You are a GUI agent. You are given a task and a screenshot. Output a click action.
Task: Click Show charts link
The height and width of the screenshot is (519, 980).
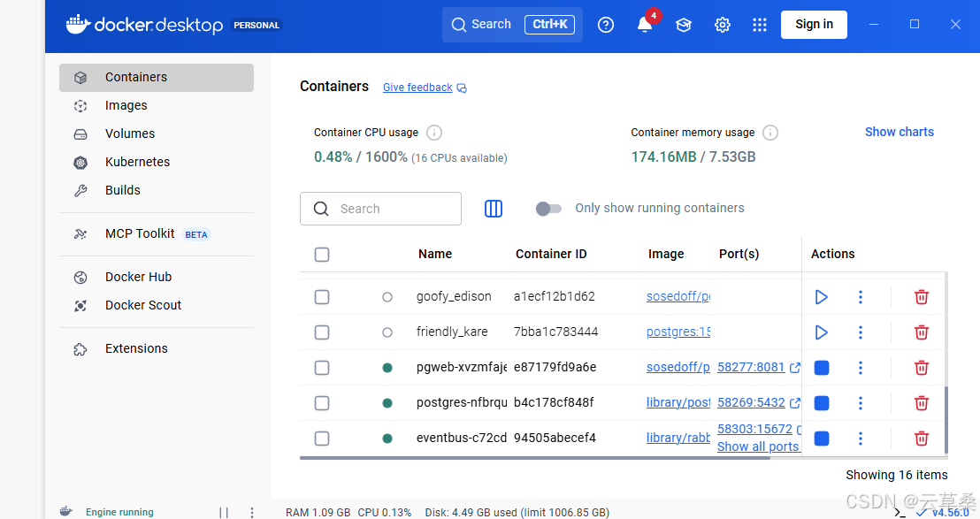coord(899,132)
